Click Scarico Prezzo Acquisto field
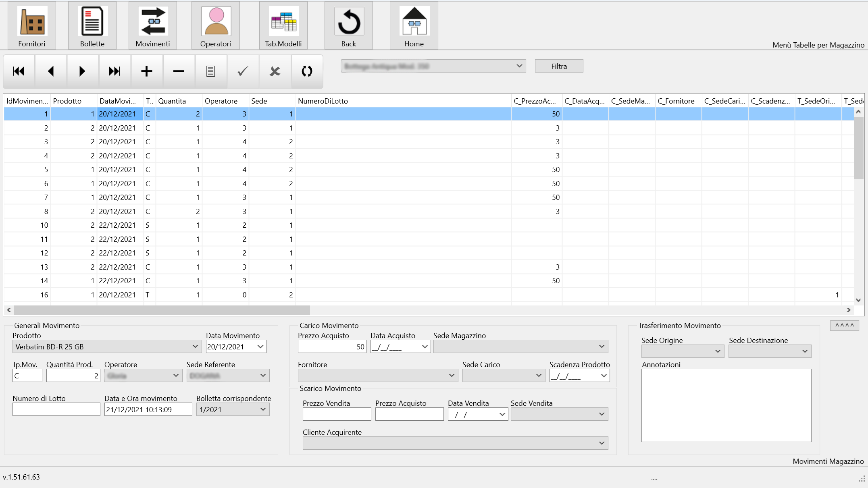 pos(410,414)
